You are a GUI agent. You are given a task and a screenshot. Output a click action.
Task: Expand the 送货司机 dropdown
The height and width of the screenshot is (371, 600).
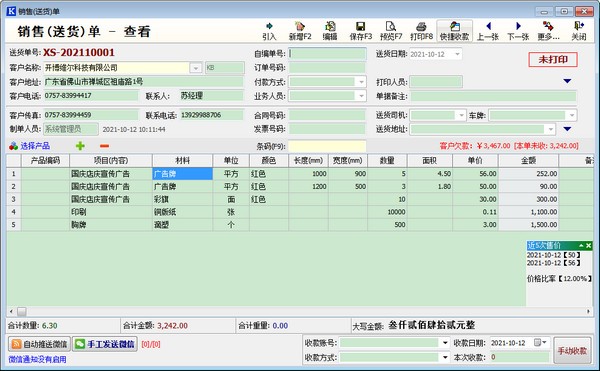tap(461, 115)
